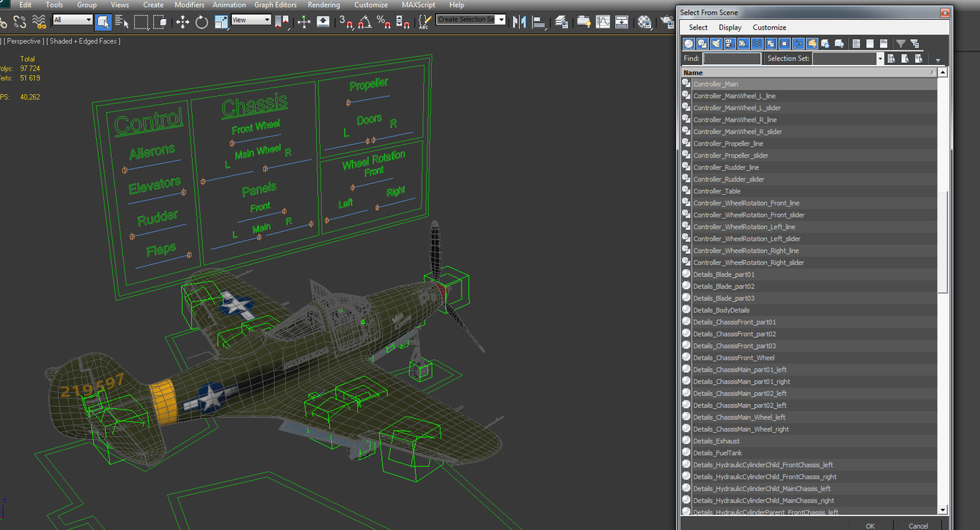Image resolution: width=980 pixels, height=530 pixels.
Task: Open the Edit menu
Action: tap(25, 5)
